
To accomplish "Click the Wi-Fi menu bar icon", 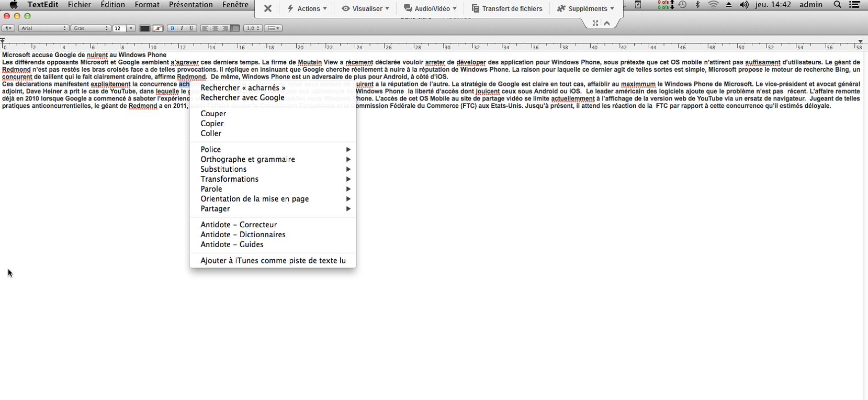I will pyautogui.click(x=713, y=5).
